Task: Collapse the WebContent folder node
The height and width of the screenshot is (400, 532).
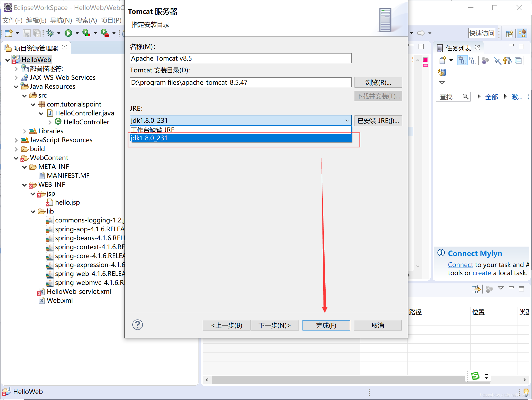Action: click(16, 158)
